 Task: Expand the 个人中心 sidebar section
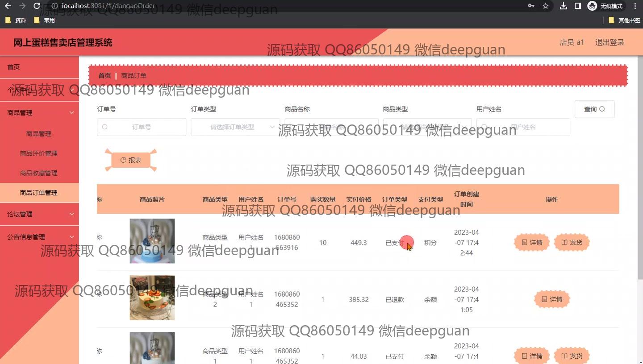pyautogui.click(x=39, y=90)
